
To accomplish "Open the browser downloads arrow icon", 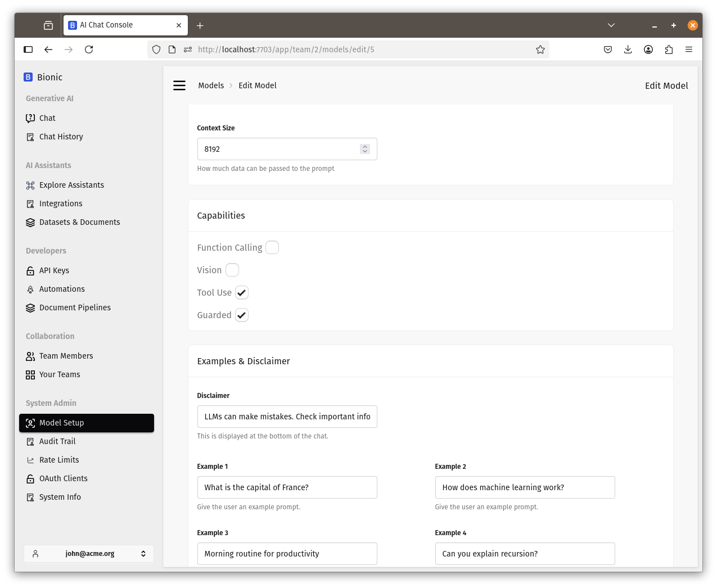I will click(x=628, y=49).
